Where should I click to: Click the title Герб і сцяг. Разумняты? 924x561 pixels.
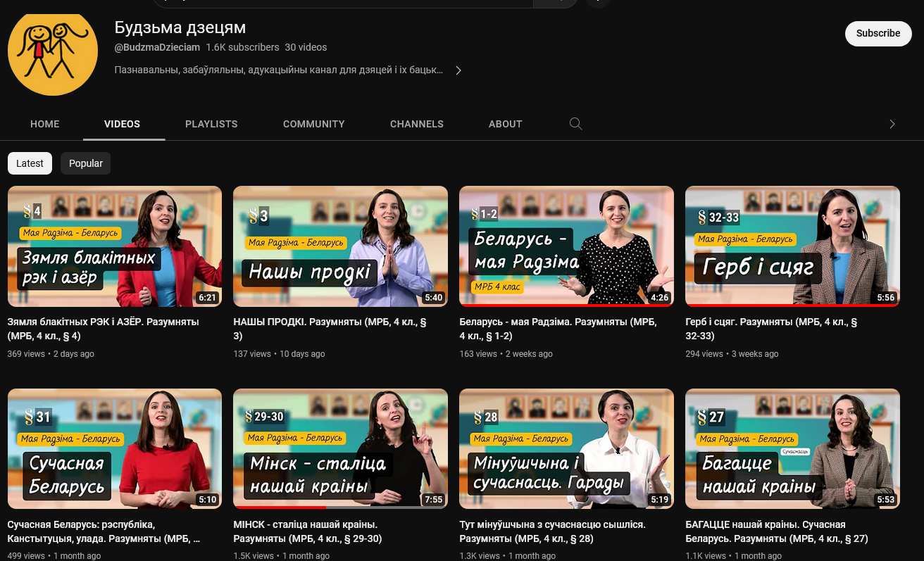pyautogui.click(x=772, y=329)
